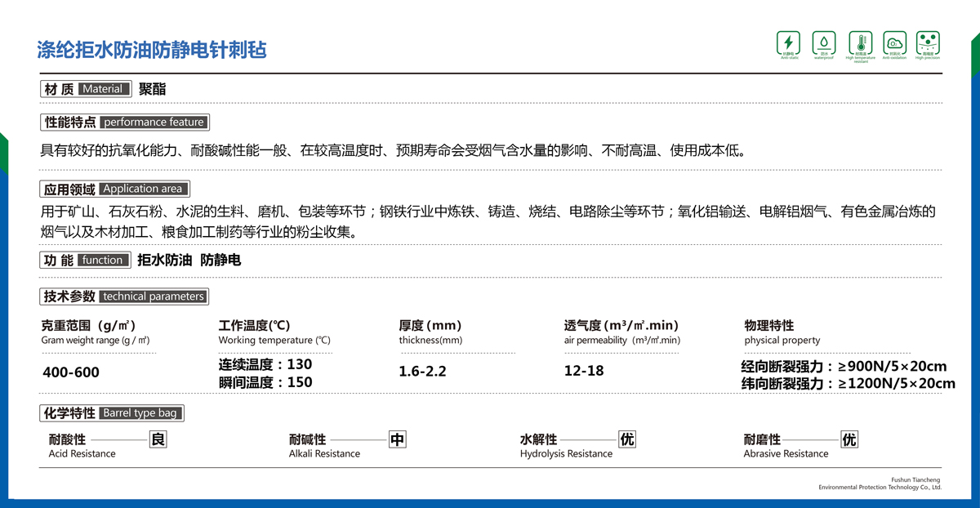Click the Alkali Resistance rating box 中
Viewport: 980px width, 508px height.
397,439
